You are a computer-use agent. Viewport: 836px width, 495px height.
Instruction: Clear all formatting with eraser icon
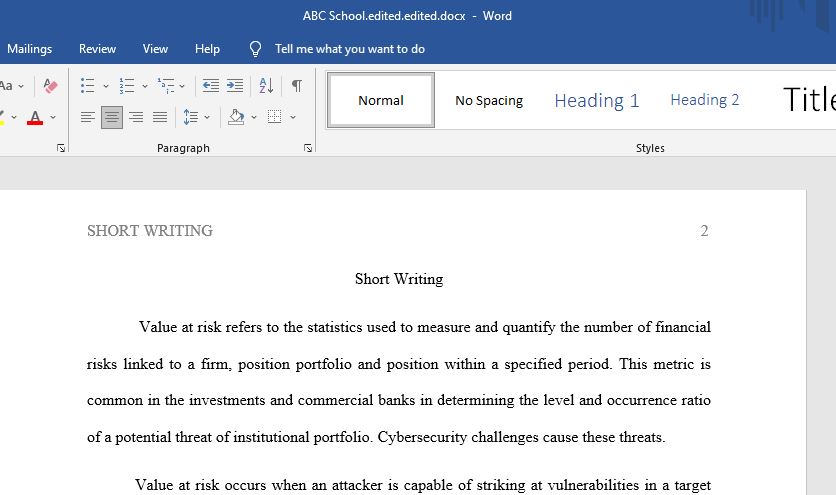pos(50,85)
